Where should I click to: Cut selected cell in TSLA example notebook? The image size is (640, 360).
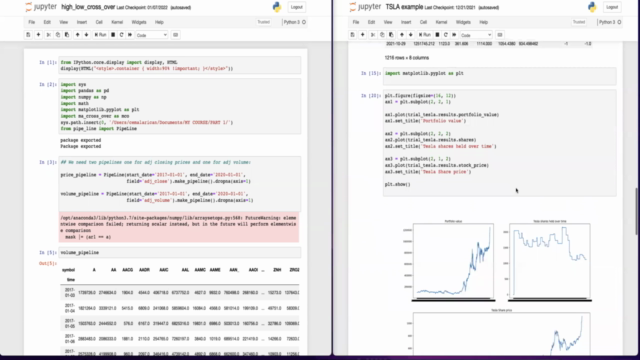coord(373,35)
